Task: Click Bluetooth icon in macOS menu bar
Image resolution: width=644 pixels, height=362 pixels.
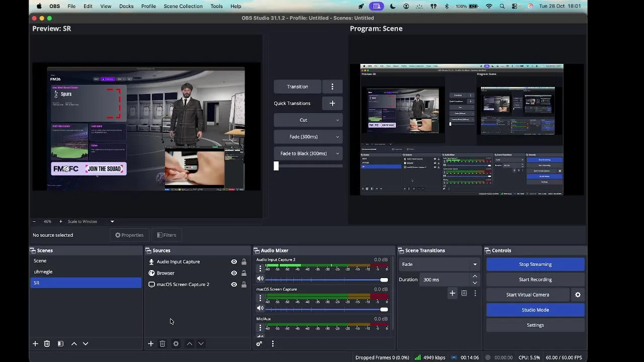Action: point(447,6)
